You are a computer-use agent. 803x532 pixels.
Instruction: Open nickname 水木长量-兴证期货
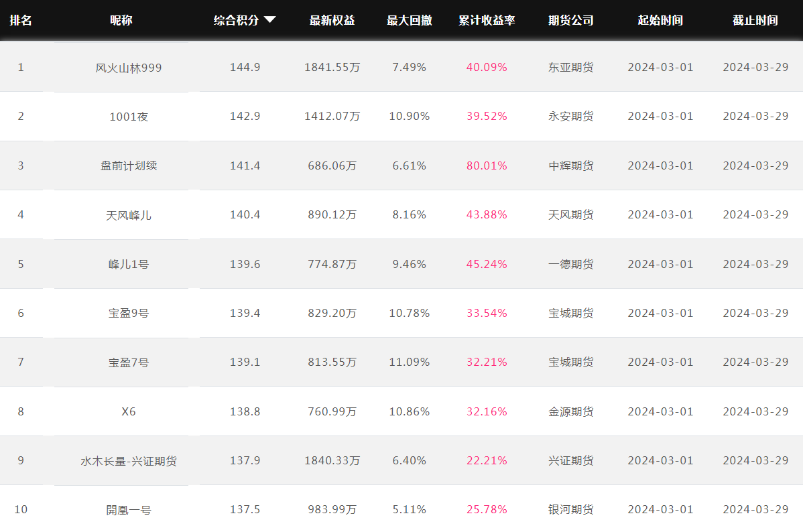tap(129, 461)
